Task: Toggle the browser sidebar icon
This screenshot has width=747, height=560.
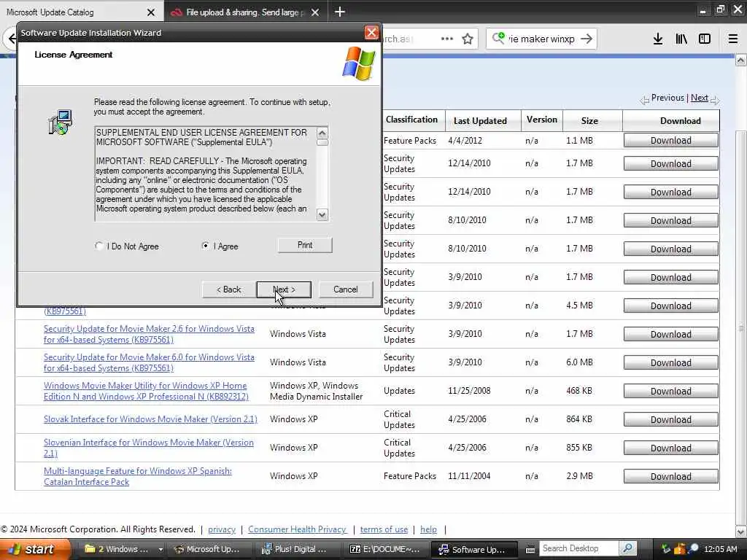Action: (x=705, y=39)
